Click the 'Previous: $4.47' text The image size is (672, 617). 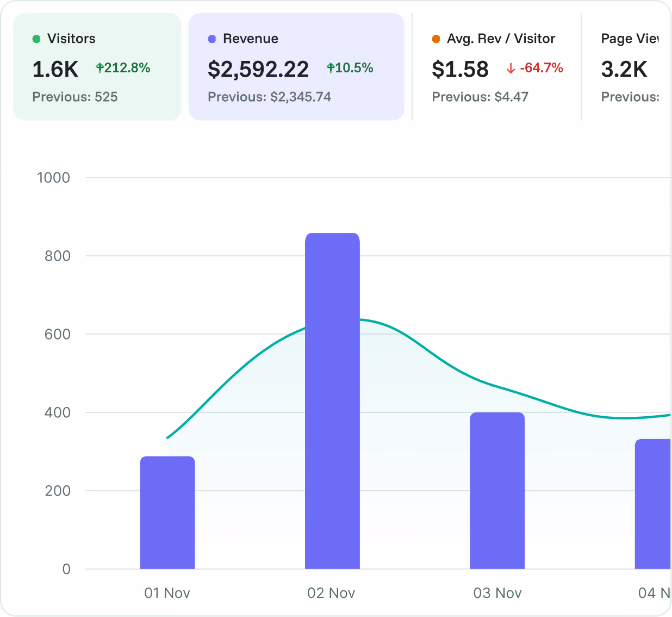480,97
